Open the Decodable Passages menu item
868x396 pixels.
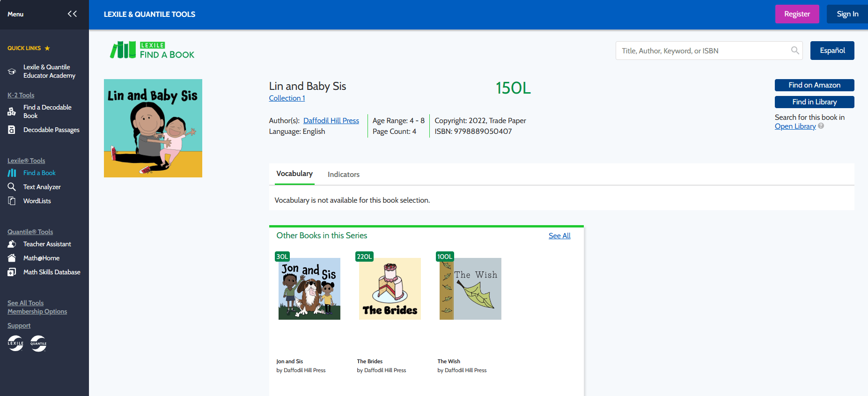coord(51,130)
